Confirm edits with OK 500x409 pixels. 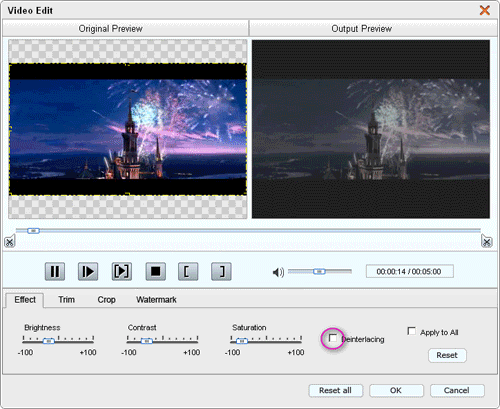pyautogui.click(x=396, y=390)
